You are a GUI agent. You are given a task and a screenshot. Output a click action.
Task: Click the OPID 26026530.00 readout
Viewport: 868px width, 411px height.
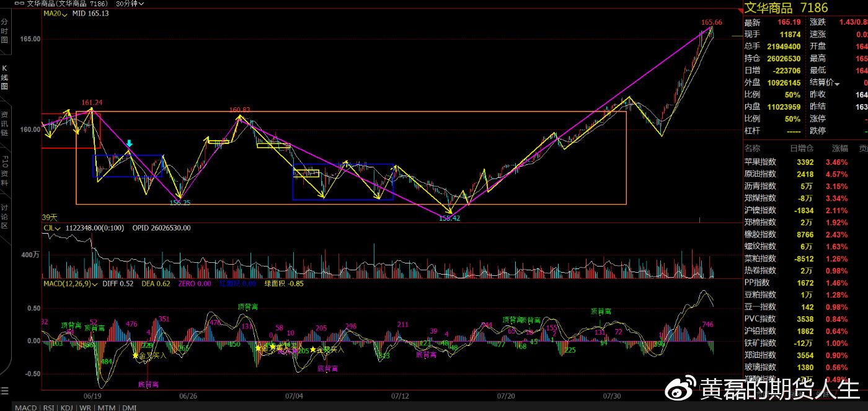[x=161, y=228]
